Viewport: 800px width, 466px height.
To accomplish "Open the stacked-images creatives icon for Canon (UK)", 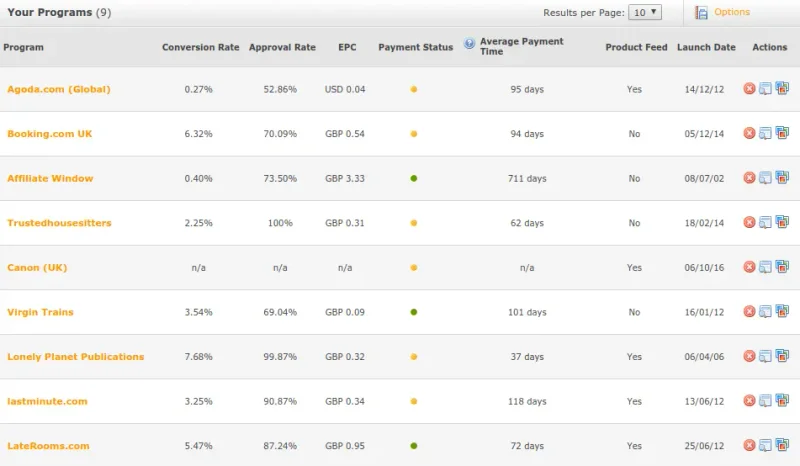I will 782,266.
